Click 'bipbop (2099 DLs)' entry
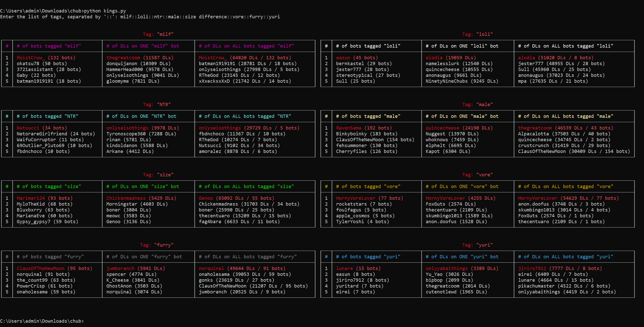This screenshot has height=327, width=644. point(449,280)
